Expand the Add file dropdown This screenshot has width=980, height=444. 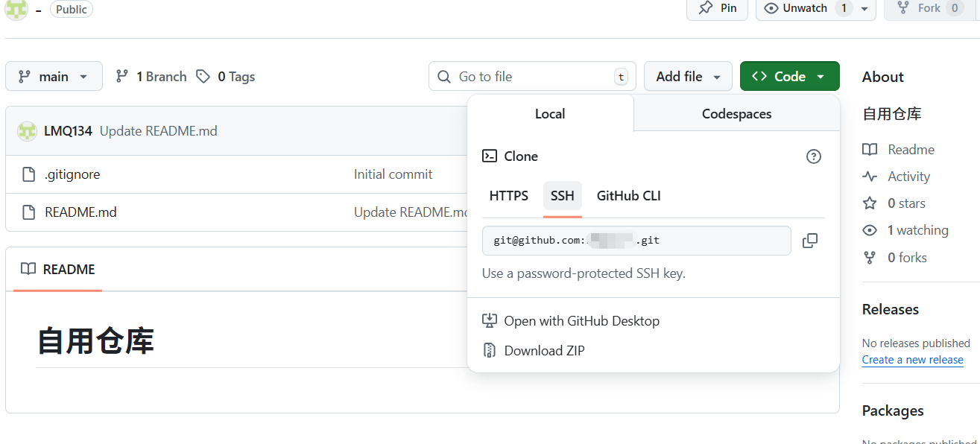pyautogui.click(x=689, y=76)
